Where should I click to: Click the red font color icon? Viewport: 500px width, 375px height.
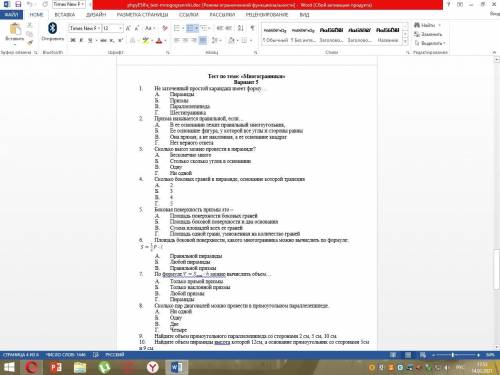point(159,41)
